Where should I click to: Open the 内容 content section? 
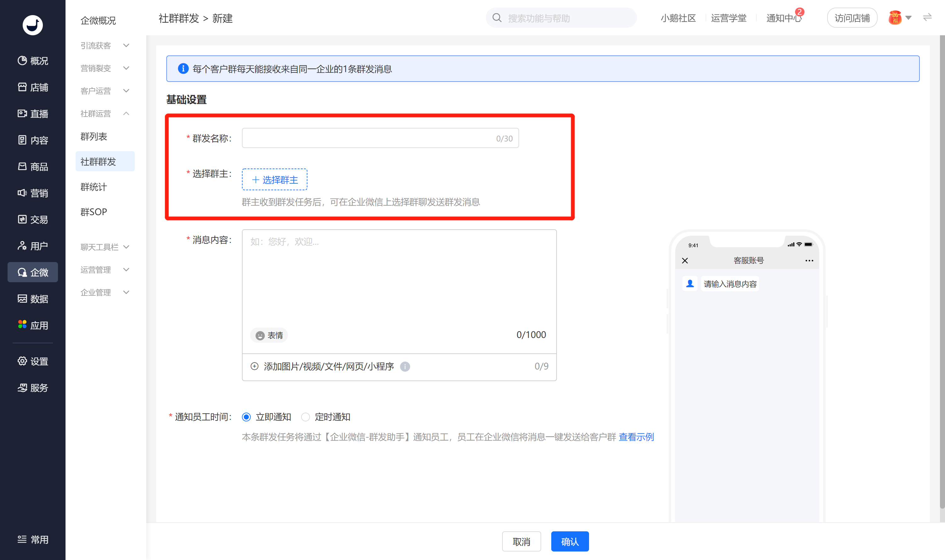pyautogui.click(x=33, y=140)
